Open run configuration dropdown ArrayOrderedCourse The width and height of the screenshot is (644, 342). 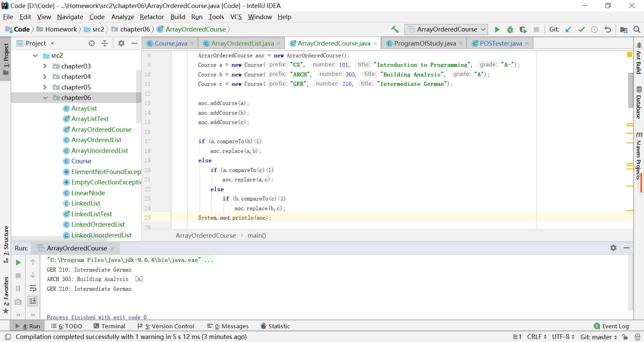tap(446, 30)
